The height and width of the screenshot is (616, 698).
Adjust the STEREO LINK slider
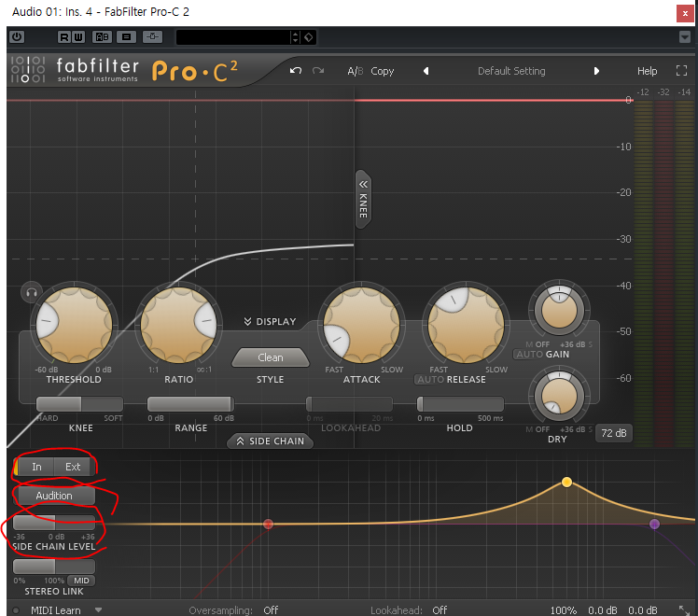(54, 567)
